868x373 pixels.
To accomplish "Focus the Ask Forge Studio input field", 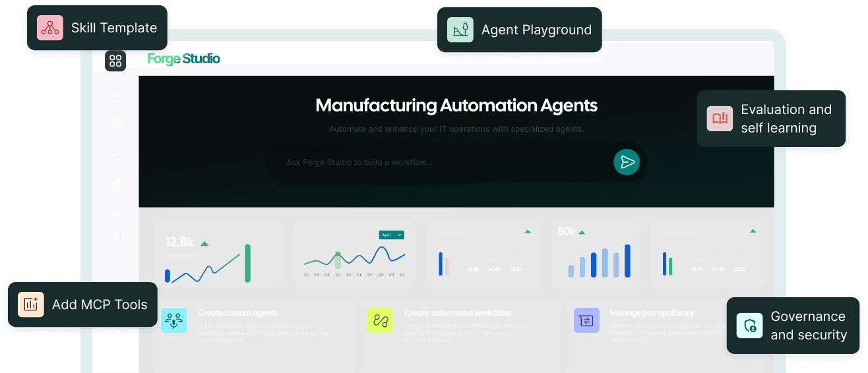I will coord(456,162).
